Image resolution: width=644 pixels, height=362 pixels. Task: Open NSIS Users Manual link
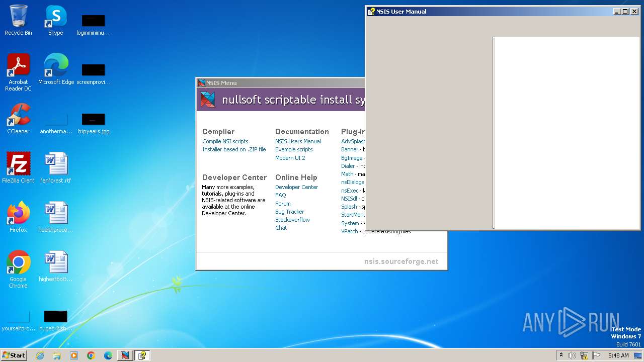tap(298, 141)
